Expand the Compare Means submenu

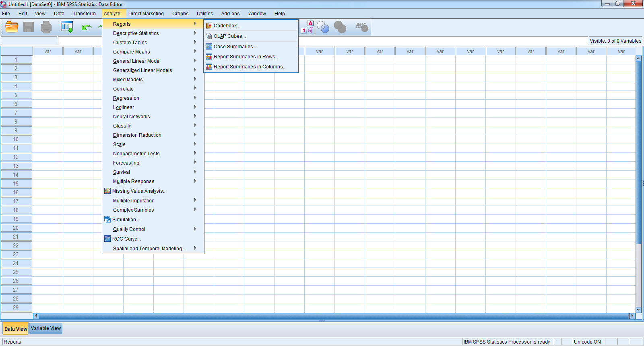point(153,52)
